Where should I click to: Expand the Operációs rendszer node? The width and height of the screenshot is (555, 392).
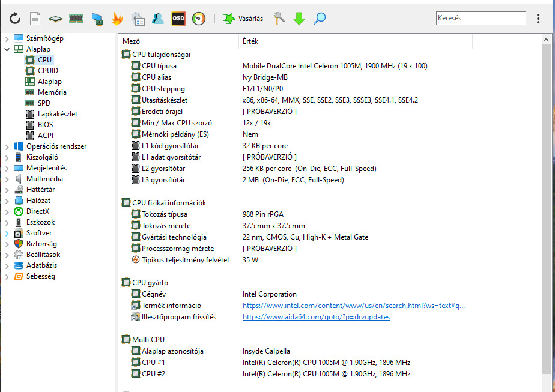point(7,146)
